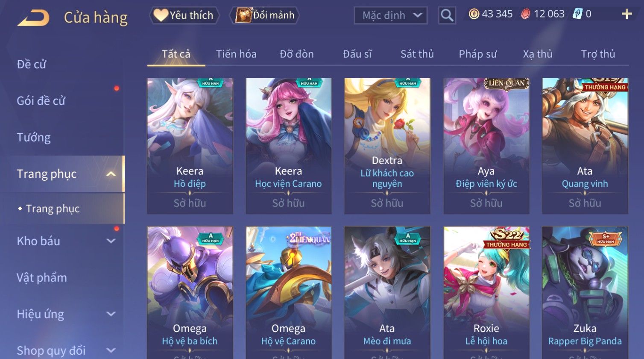Open Đổi mảnh chest exchange

pos(265,15)
